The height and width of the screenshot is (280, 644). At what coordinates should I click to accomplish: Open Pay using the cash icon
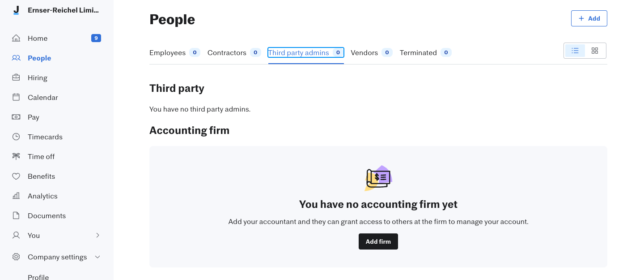coord(16,117)
